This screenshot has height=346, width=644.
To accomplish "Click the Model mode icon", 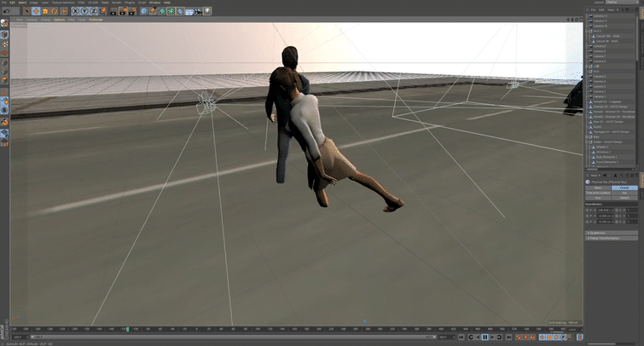I will pyautogui.click(x=4, y=34).
